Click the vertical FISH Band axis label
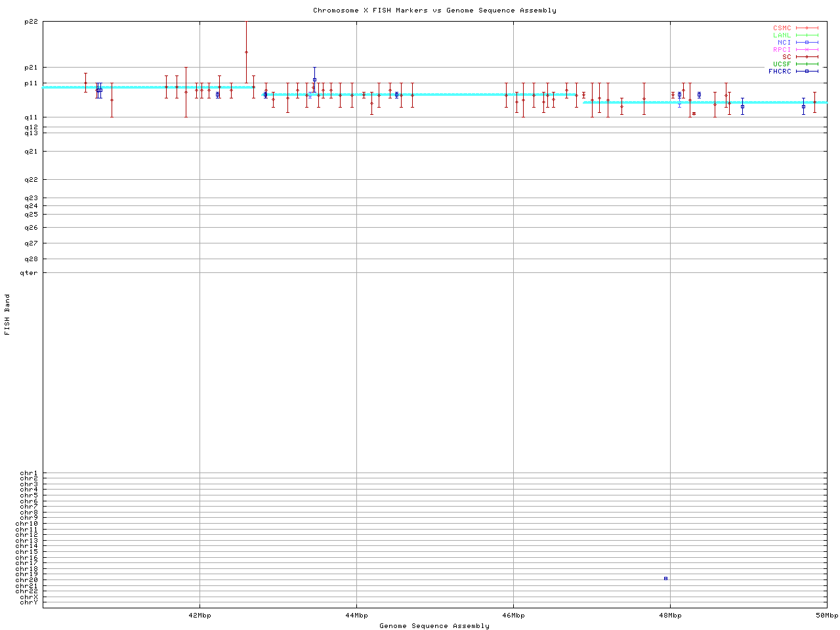The image size is (840, 630). pyautogui.click(x=7, y=314)
